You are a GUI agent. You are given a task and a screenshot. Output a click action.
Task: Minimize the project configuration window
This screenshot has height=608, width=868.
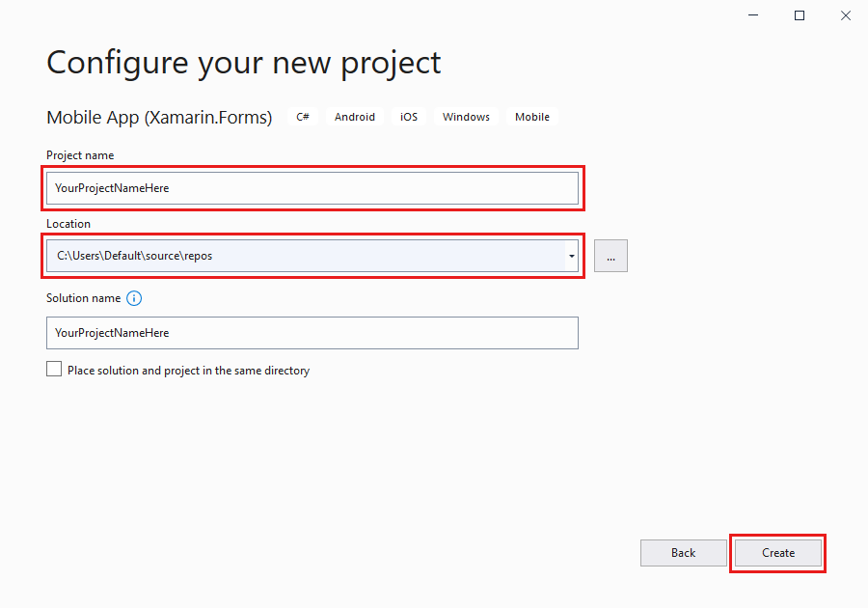pyautogui.click(x=754, y=15)
